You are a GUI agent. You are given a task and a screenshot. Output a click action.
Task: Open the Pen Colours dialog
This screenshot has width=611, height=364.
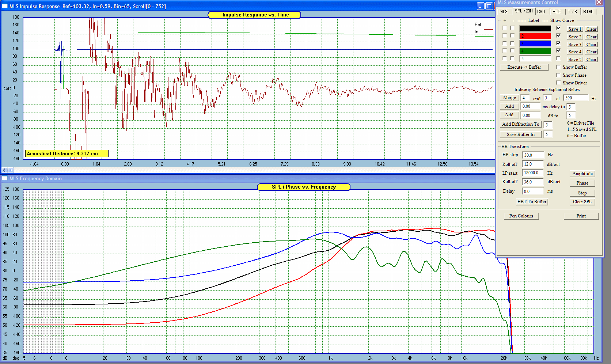tap(521, 216)
